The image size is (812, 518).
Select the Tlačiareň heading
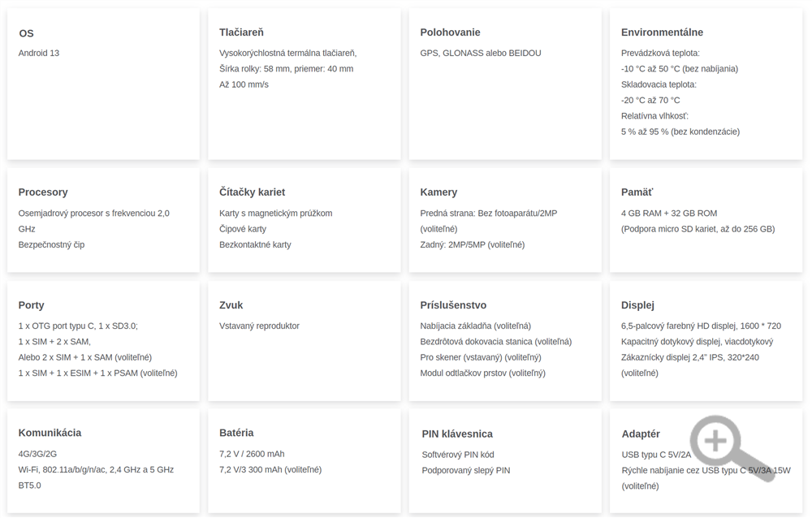click(x=241, y=32)
